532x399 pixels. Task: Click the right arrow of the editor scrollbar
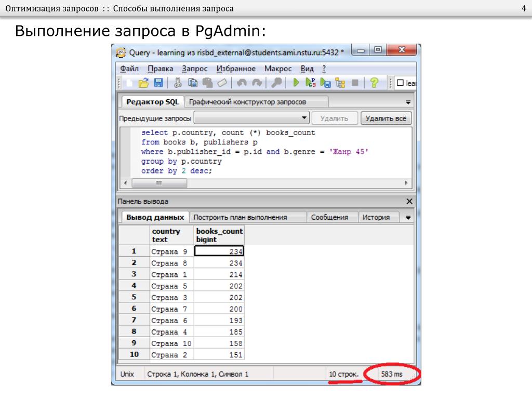point(406,183)
